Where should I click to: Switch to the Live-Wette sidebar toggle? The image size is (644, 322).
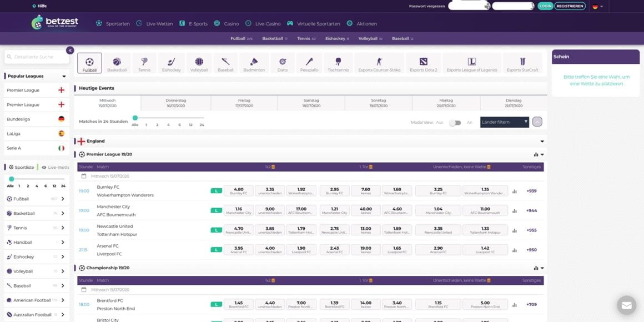[56, 168]
